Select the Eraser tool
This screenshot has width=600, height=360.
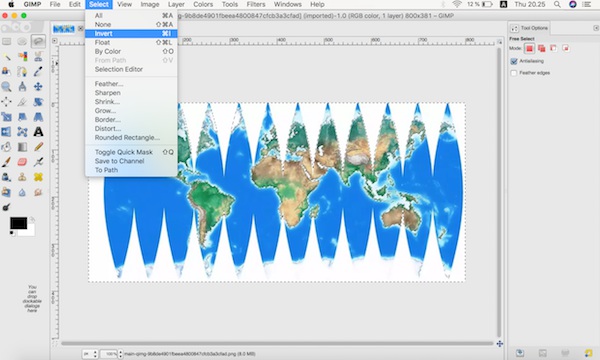[x=22, y=162]
